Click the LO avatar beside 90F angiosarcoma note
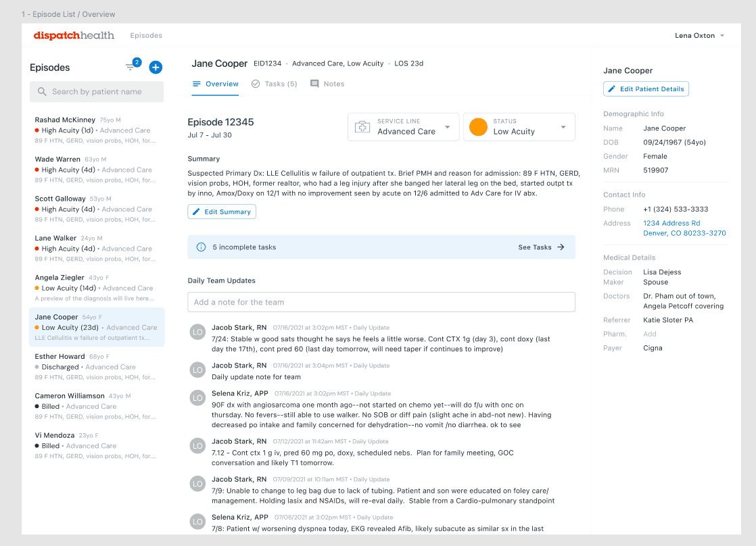The height and width of the screenshot is (546, 756). [x=197, y=398]
